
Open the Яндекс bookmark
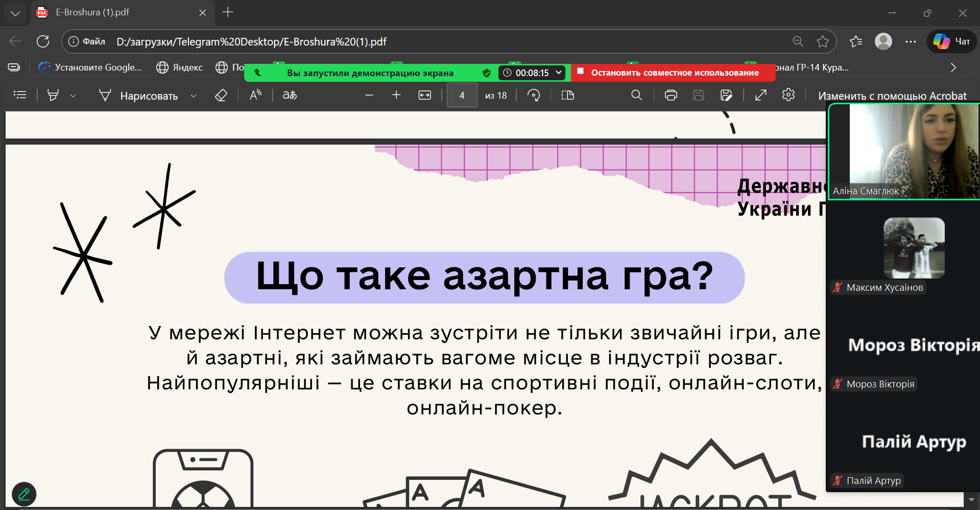click(179, 67)
